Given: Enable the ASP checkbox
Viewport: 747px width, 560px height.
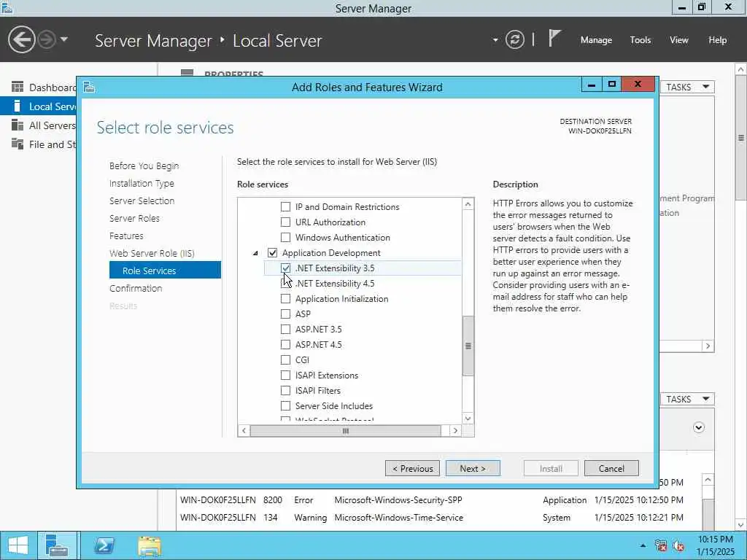Looking at the screenshot, I should (285, 314).
